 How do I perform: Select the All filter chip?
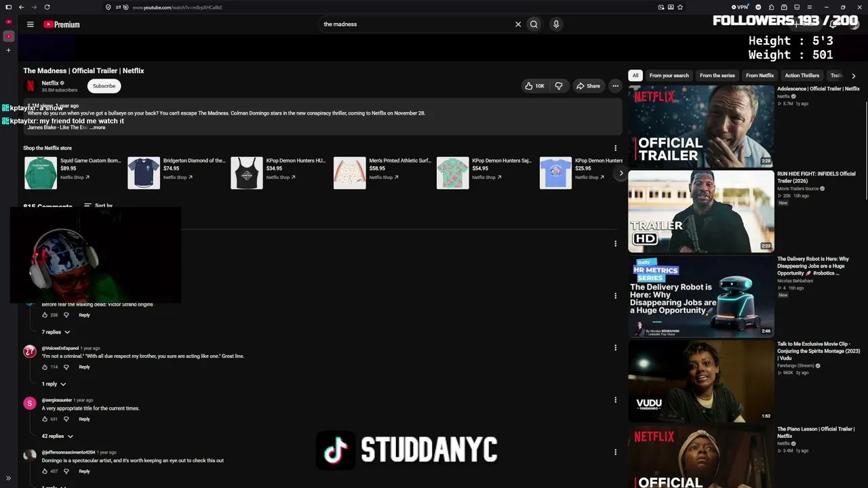tap(635, 75)
